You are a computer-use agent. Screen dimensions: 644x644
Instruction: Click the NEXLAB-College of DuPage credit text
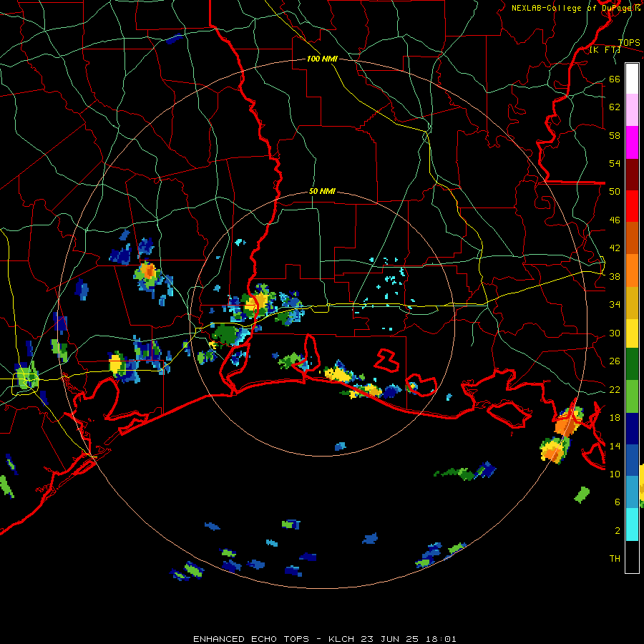(575, 8)
